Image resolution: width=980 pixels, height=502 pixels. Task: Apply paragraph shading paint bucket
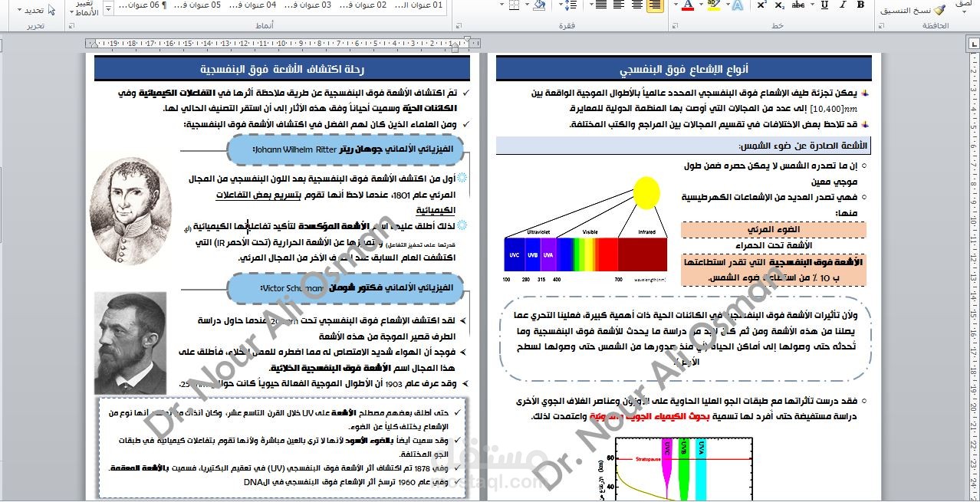pyautogui.click(x=539, y=5)
